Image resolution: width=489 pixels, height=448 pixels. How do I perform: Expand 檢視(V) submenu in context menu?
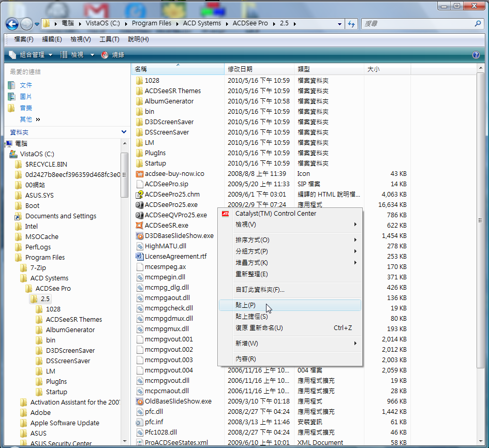tap(290, 225)
